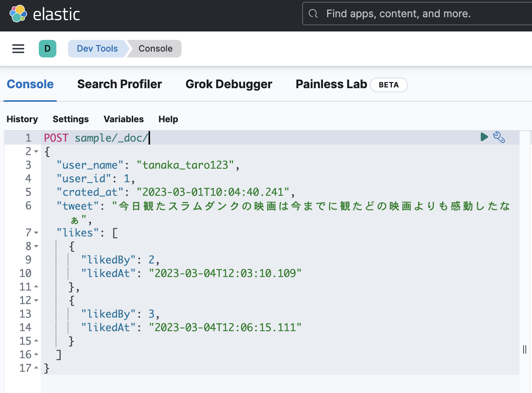
Task: Click line number 10 in gutter
Action: tap(26, 273)
